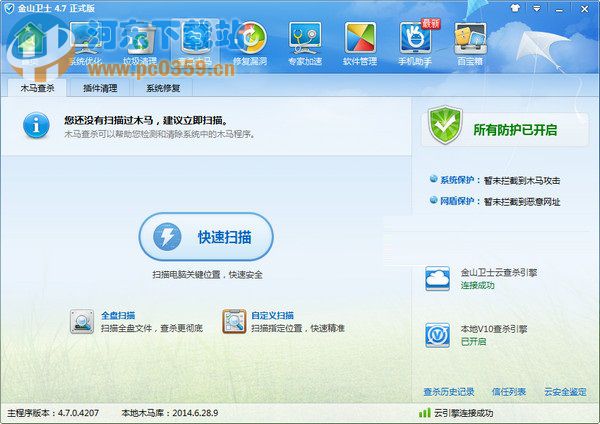Click the green shield protection icon
This screenshot has height=424, width=600.
click(x=445, y=125)
